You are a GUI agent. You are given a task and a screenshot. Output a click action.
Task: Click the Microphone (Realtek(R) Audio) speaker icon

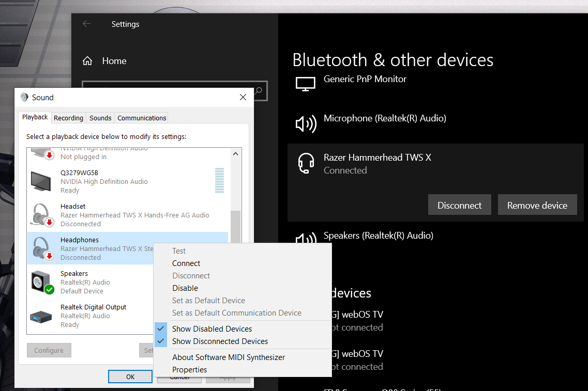(306, 123)
